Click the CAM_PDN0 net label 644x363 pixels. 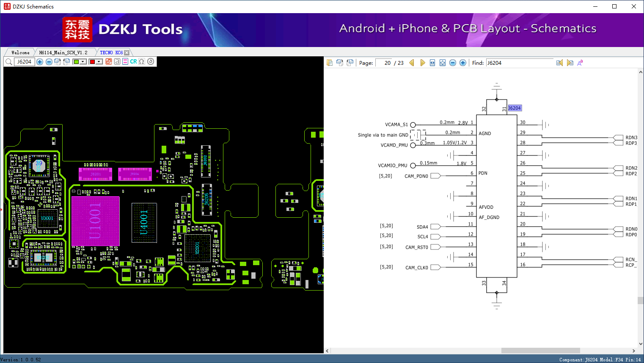click(x=416, y=176)
